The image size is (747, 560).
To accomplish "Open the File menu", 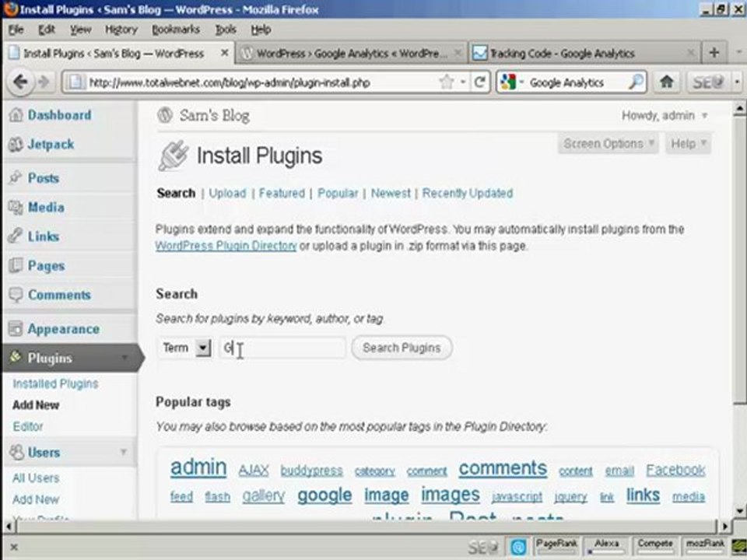I will pyautogui.click(x=16, y=30).
